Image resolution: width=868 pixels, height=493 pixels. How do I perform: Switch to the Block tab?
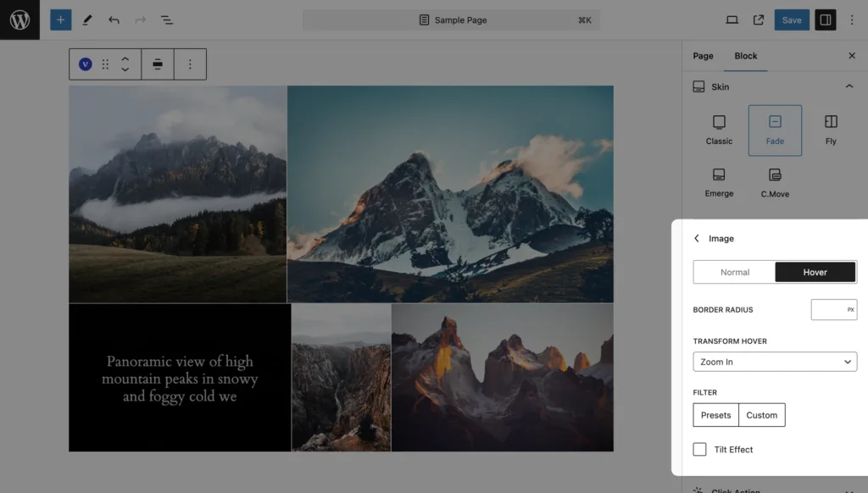point(746,56)
